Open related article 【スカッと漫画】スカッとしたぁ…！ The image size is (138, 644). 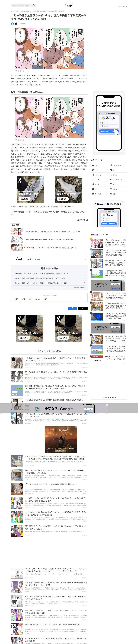click(49, 283)
